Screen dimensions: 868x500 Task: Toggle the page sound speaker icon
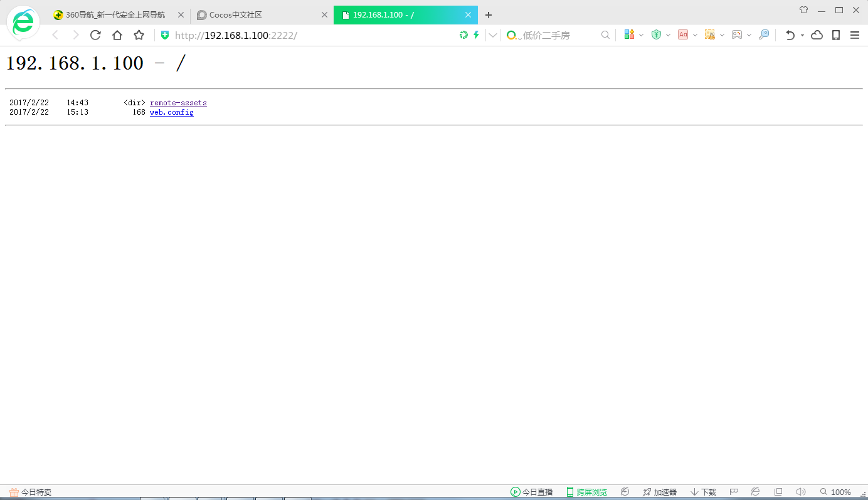click(x=800, y=492)
